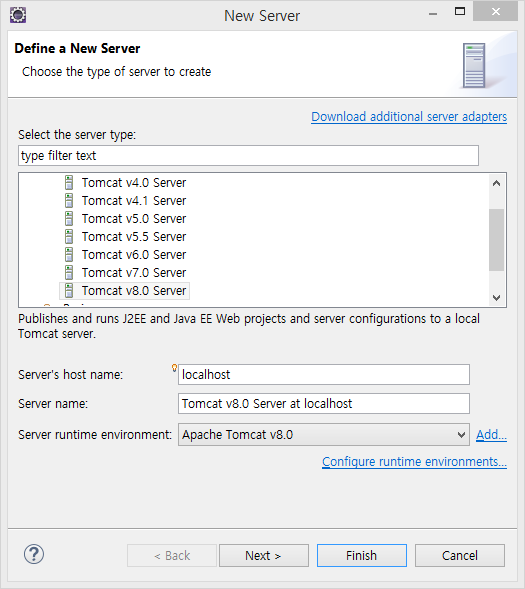Screen dimensions: 525x589
Task: Open Server runtime environment dropdown
Action: pyautogui.click(x=324, y=435)
